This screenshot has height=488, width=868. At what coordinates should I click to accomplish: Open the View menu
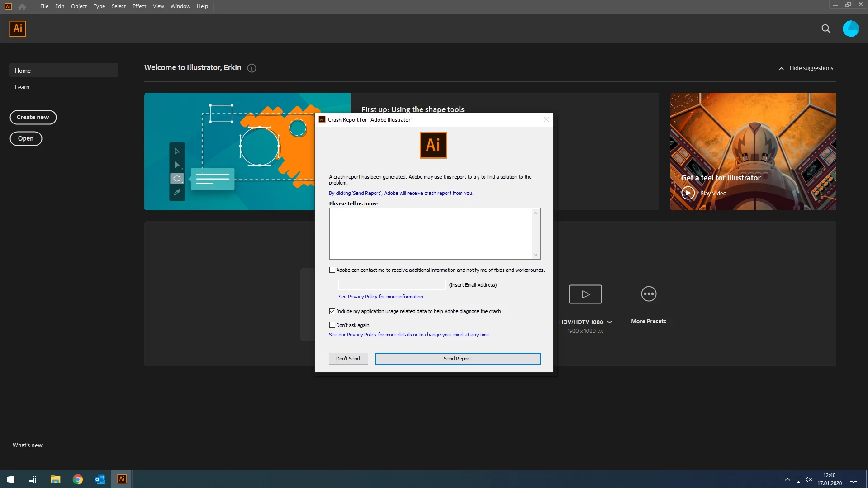click(158, 6)
